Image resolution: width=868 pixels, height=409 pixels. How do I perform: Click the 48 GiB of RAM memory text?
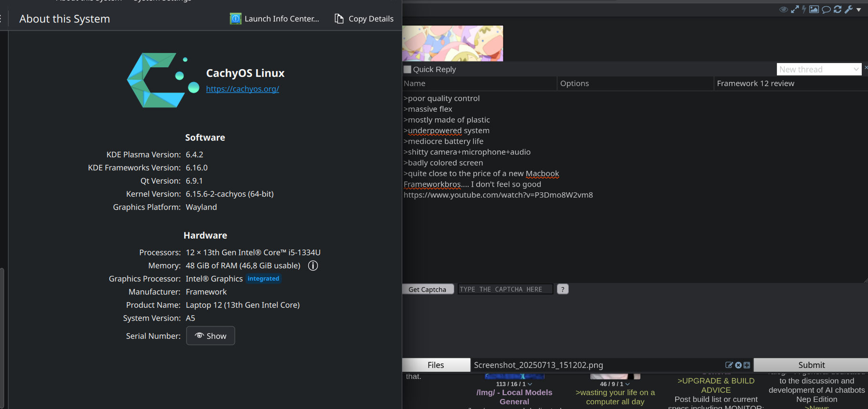coord(243,266)
